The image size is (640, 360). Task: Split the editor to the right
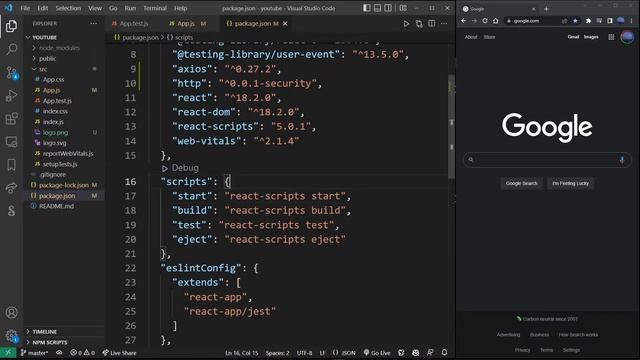point(432,24)
